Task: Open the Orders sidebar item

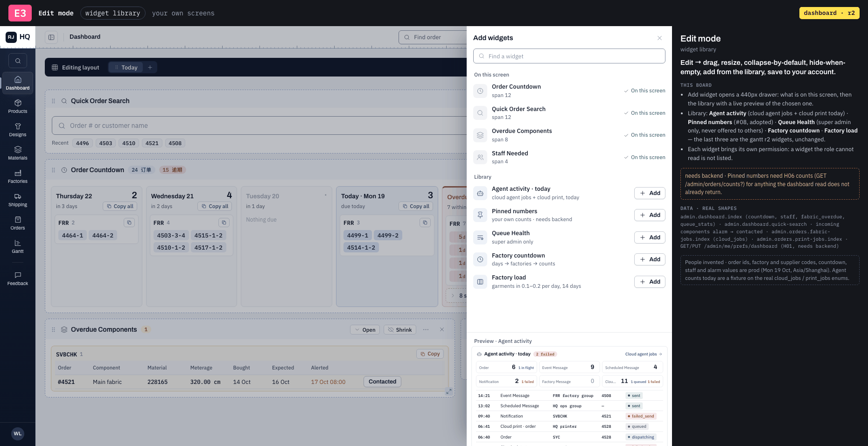Action: pos(18,223)
